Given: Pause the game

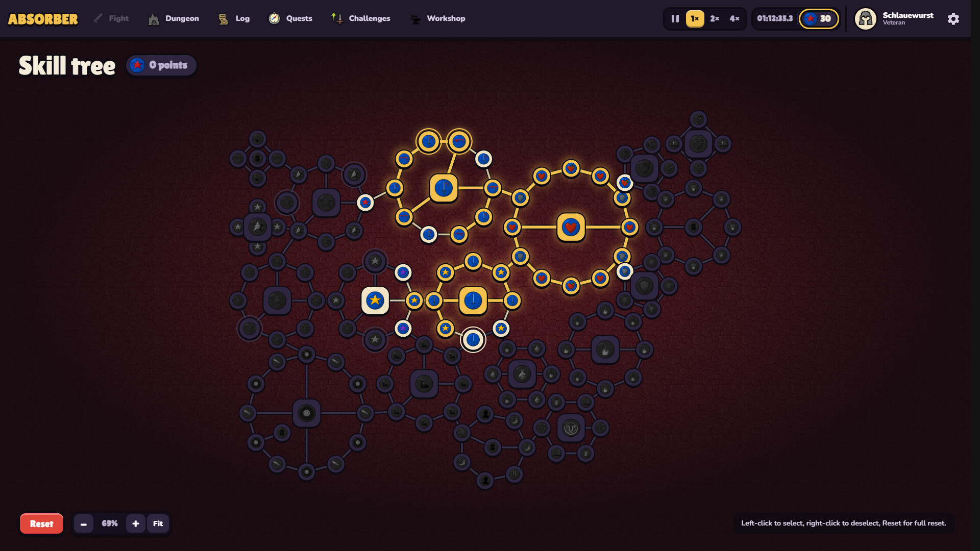Looking at the screenshot, I should [x=675, y=19].
